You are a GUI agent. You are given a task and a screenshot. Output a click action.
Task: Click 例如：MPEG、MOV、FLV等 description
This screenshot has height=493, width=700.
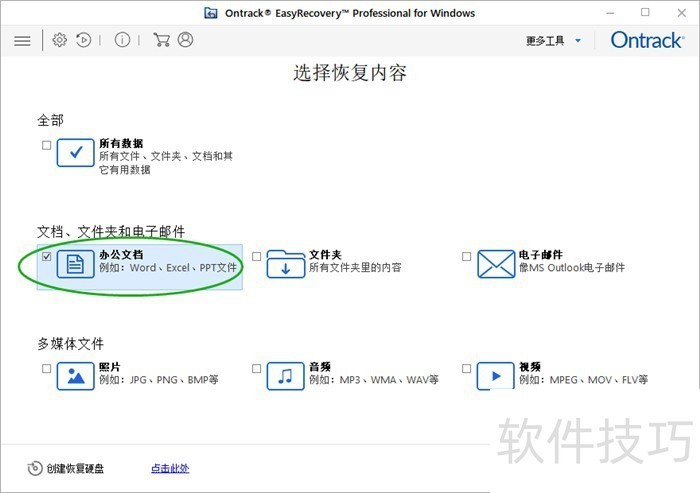(x=583, y=380)
